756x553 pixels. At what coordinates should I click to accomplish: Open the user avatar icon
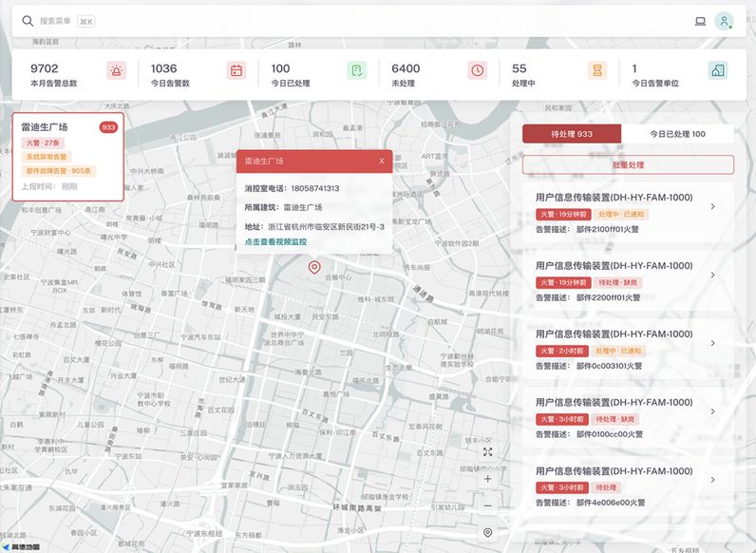click(724, 21)
